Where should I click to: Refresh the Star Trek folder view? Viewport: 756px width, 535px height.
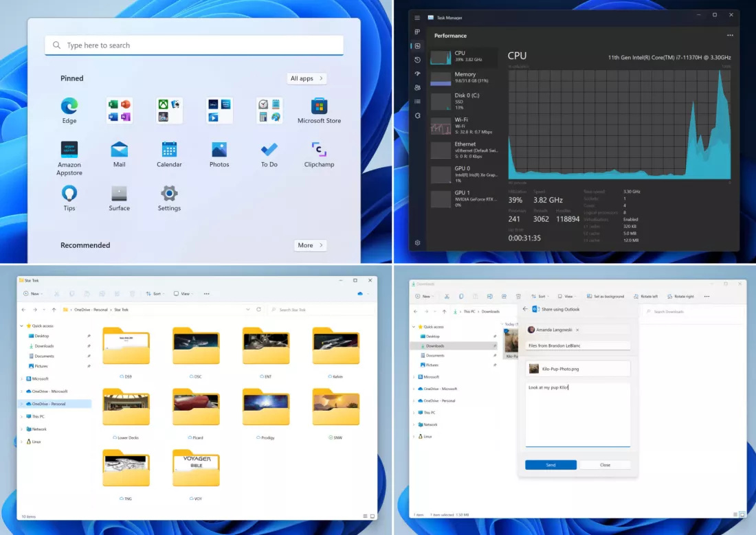pyautogui.click(x=259, y=310)
